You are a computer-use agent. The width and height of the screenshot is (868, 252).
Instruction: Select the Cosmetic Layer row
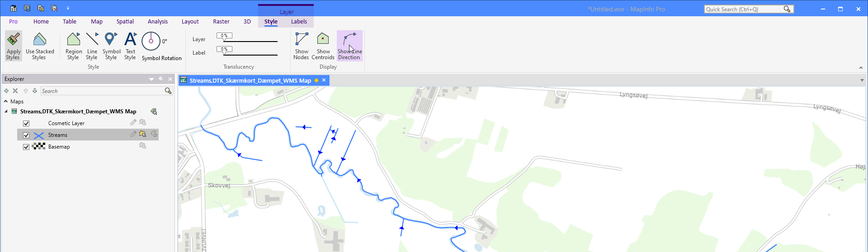pos(88,123)
